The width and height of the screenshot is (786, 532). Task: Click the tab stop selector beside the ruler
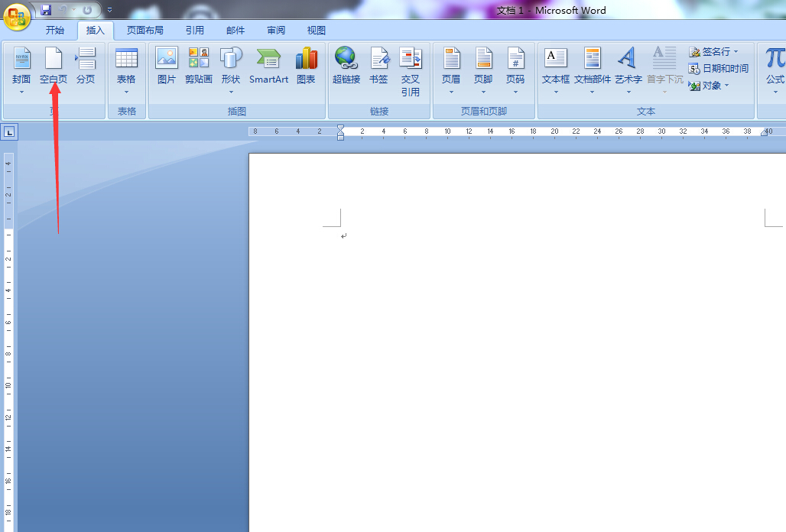(9, 132)
